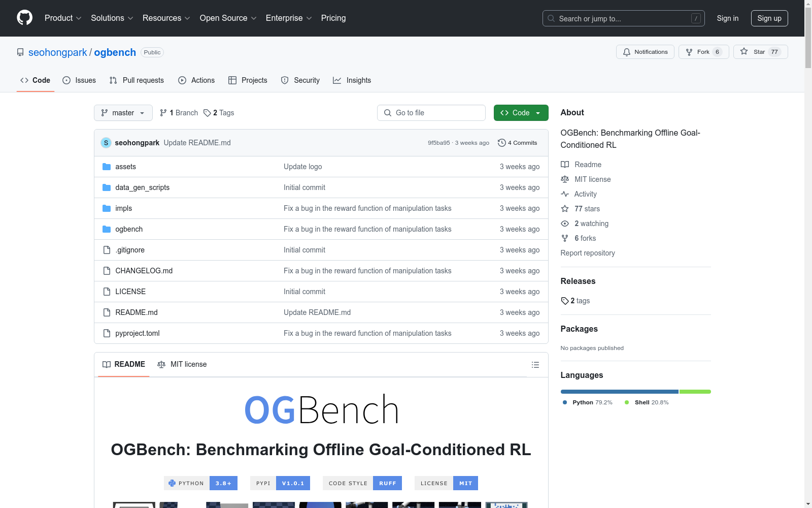Click the README.md file icon
The height and width of the screenshot is (508, 812).
[107, 312]
